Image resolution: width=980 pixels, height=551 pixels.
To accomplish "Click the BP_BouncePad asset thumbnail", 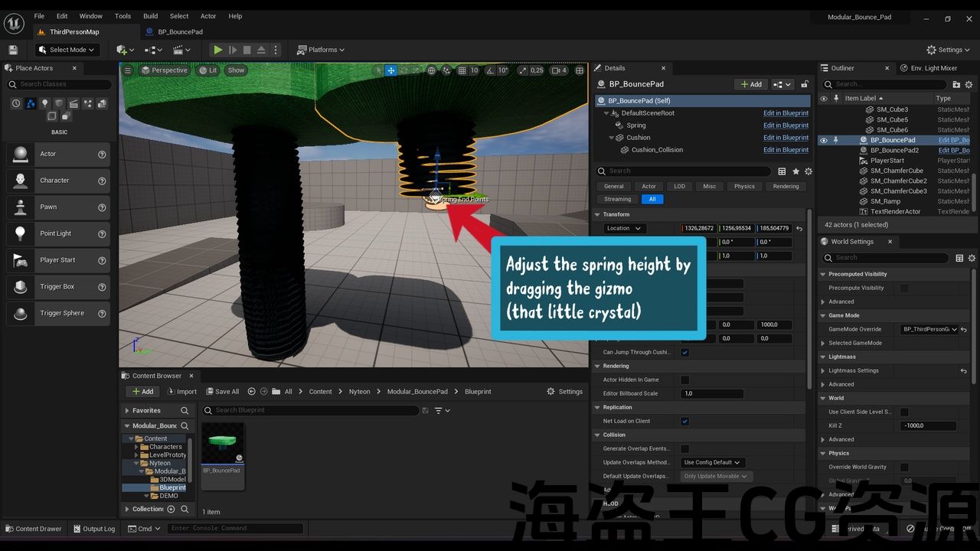I will click(222, 444).
